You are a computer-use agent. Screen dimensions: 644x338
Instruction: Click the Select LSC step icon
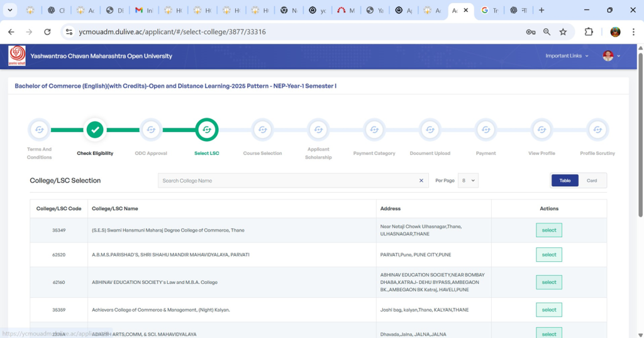point(207,130)
